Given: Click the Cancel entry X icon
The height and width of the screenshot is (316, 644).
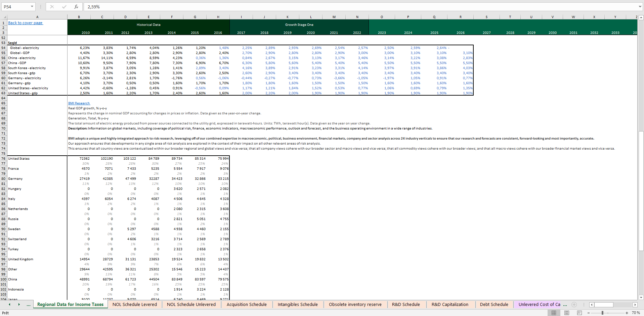Looking at the screenshot, I should point(52,7).
